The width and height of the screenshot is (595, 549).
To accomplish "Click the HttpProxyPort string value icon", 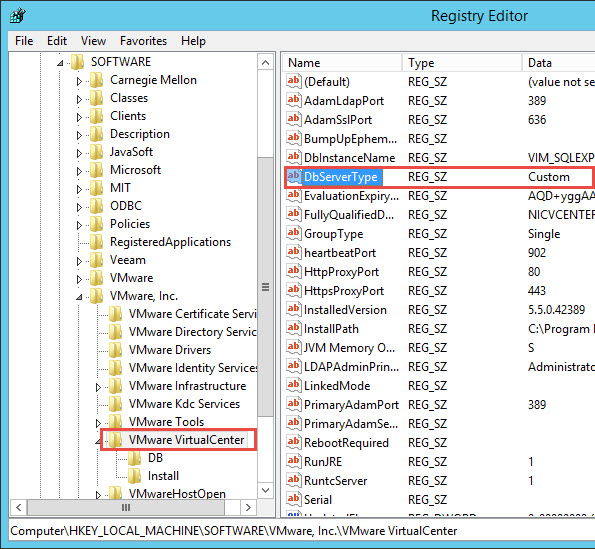I will (294, 271).
